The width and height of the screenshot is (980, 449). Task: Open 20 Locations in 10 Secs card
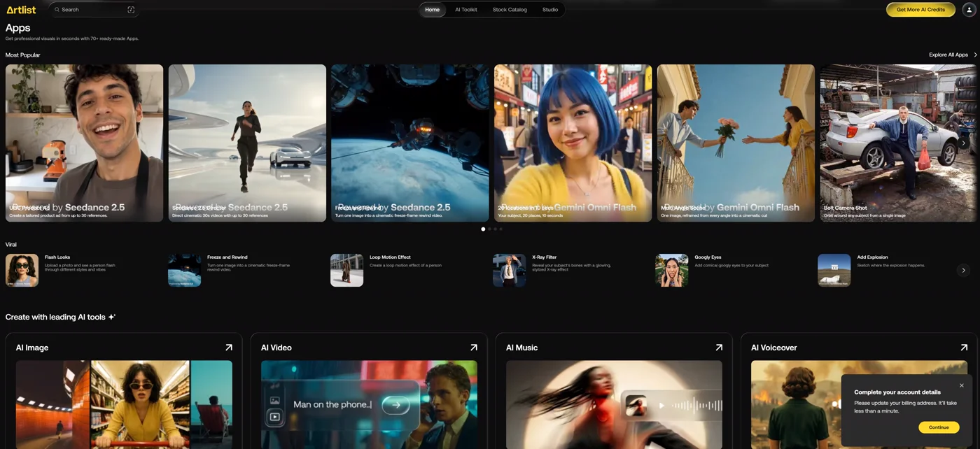[573, 143]
